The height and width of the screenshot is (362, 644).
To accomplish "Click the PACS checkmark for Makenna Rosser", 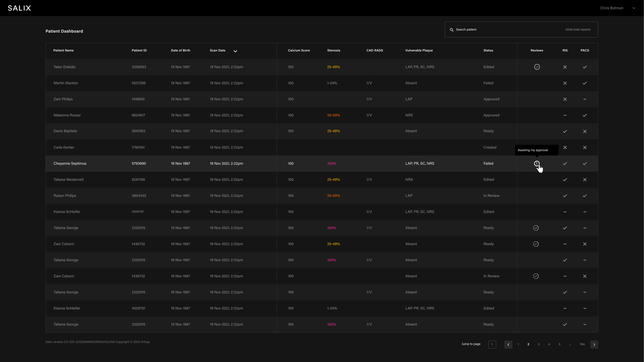I will click(x=584, y=115).
